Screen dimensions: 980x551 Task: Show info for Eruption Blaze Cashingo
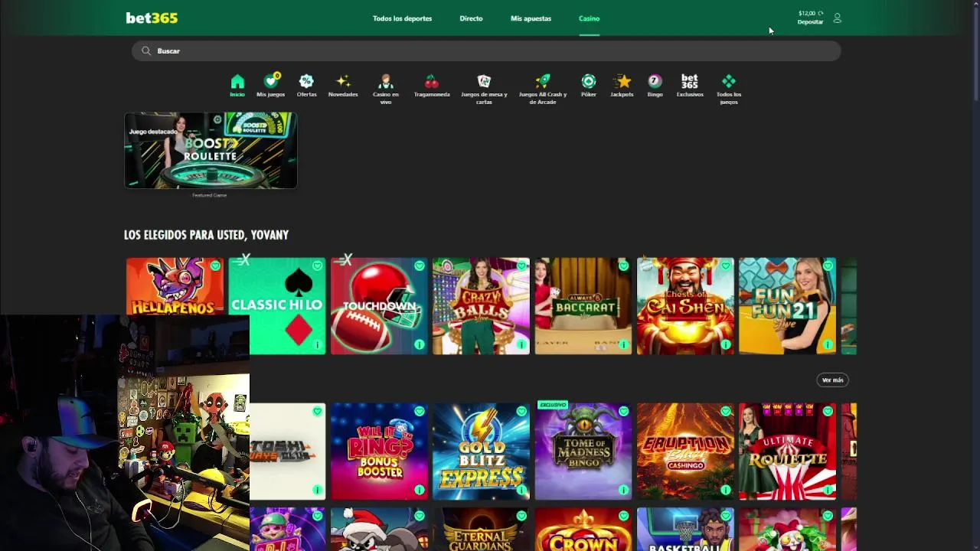(725, 490)
